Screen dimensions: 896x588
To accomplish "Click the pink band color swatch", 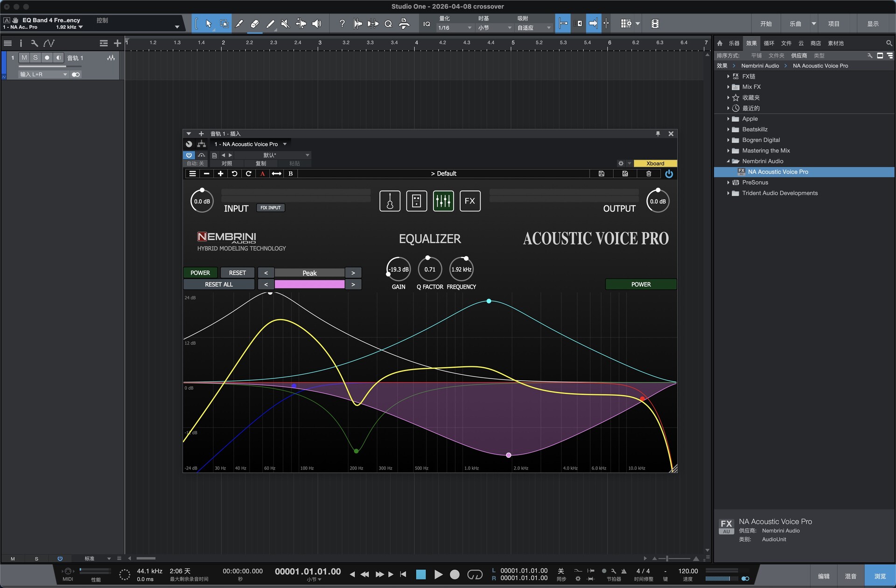I will click(309, 285).
